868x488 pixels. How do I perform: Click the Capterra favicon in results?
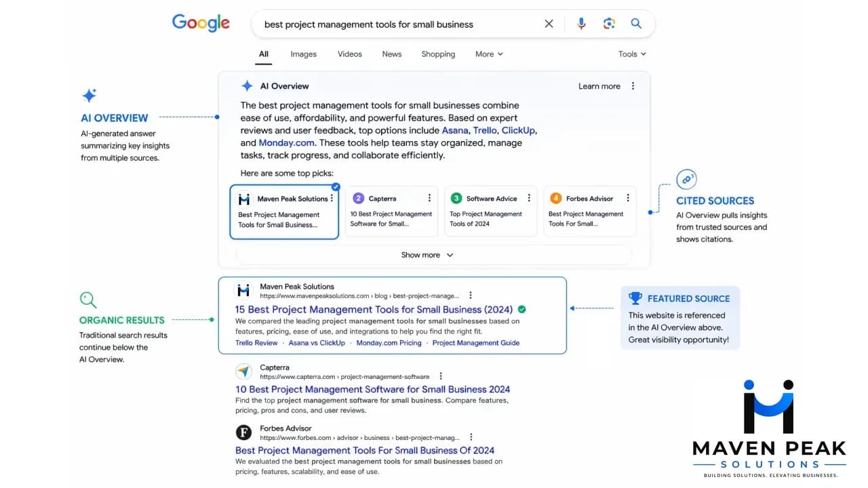[243, 371]
